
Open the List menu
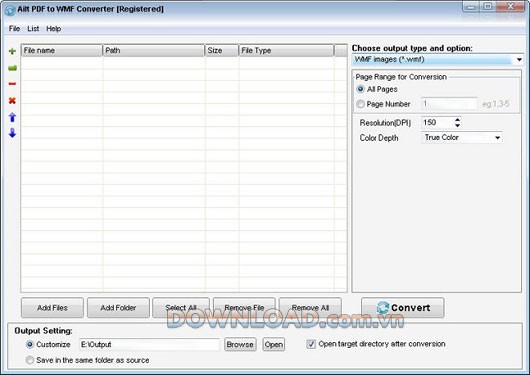(33, 29)
